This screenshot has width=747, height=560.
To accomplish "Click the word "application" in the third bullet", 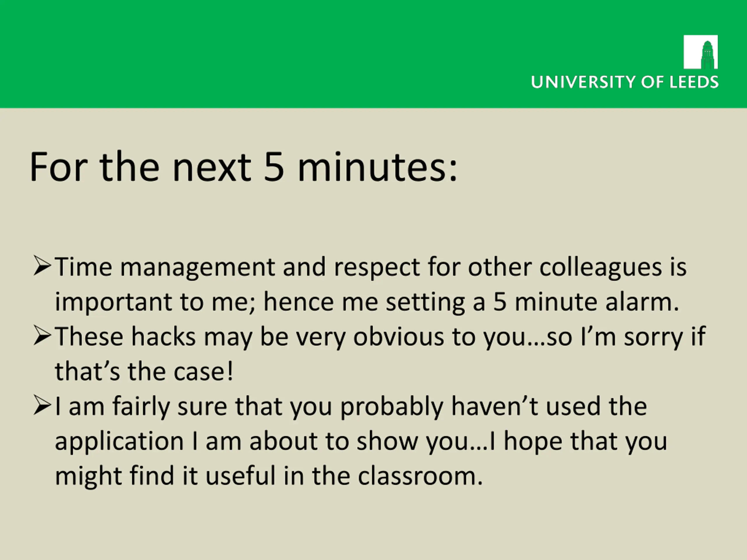I will click(x=119, y=441).
